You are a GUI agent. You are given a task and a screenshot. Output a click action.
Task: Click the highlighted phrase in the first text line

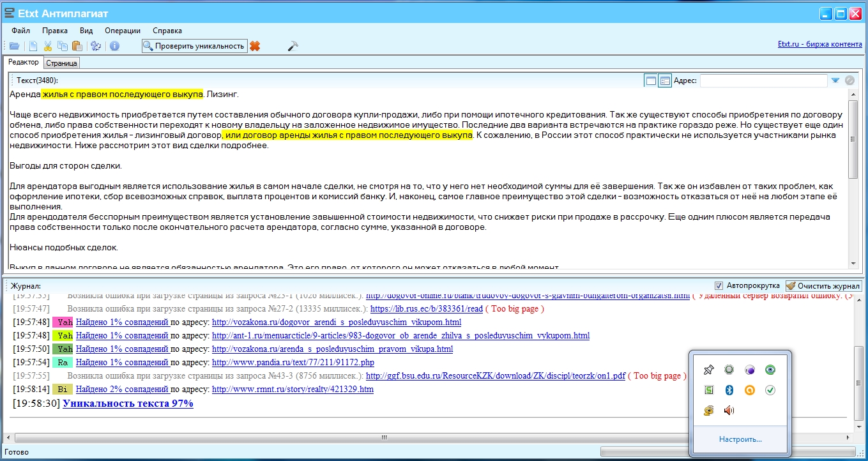pos(122,94)
